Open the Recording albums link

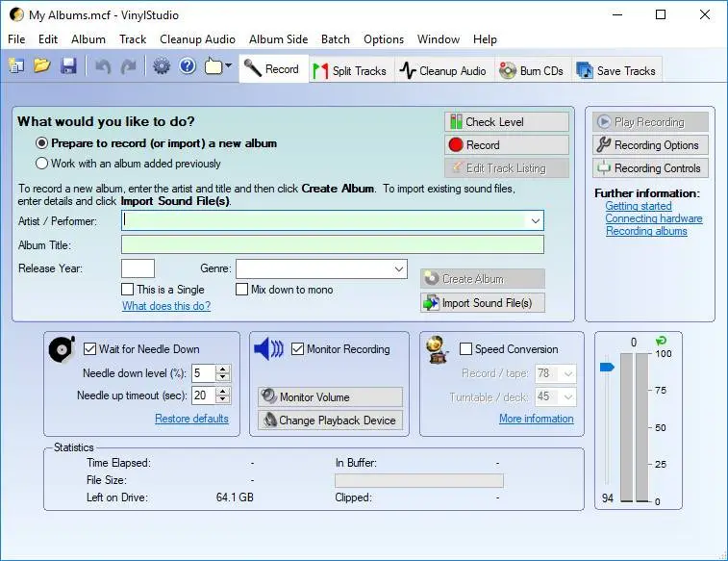point(646,231)
